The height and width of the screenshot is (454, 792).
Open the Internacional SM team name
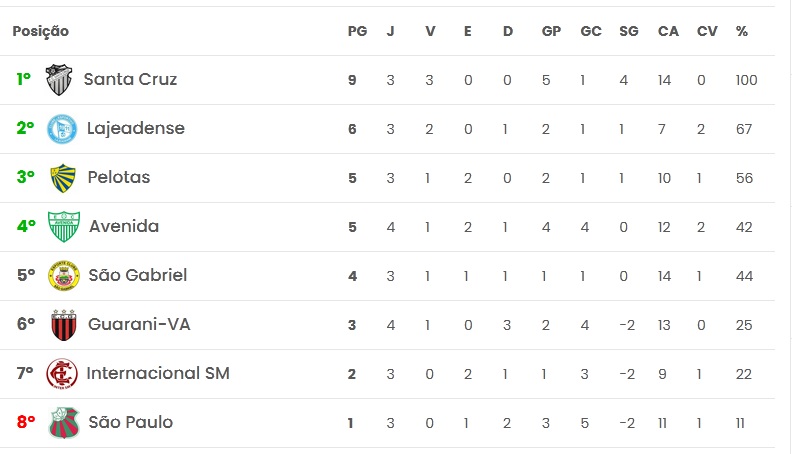pyautogui.click(x=158, y=373)
